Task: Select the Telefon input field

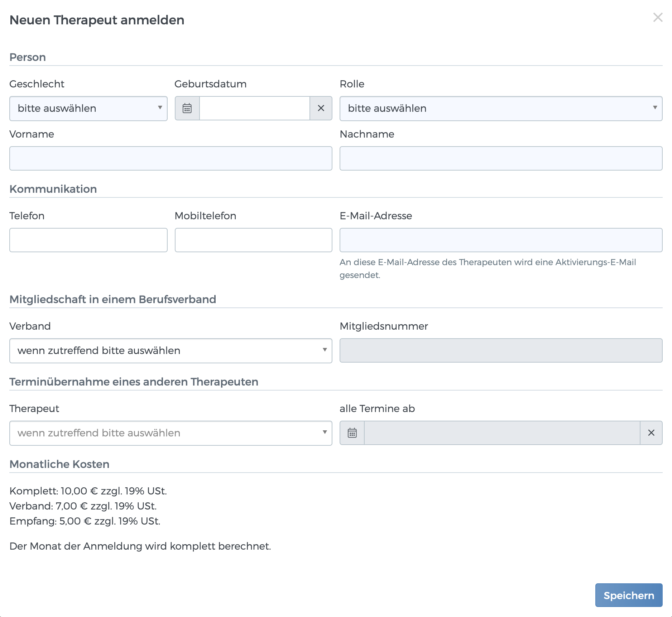Action: [x=88, y=240]
